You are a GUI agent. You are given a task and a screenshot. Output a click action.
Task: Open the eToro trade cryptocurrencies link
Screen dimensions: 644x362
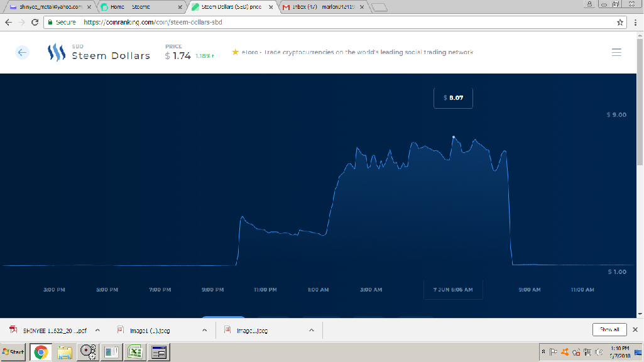[x=357, y=52]
